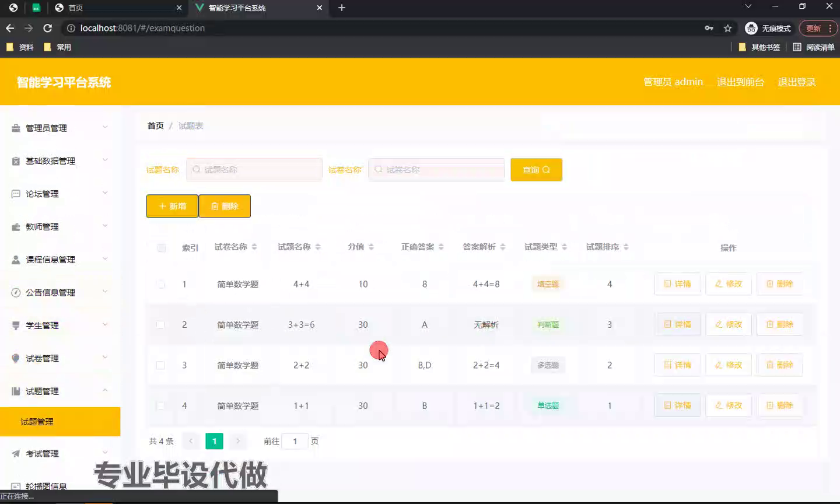Screen dimensions: 840x504
Task: Click the browser forward arrow
Action: click(x=29, y=28)
